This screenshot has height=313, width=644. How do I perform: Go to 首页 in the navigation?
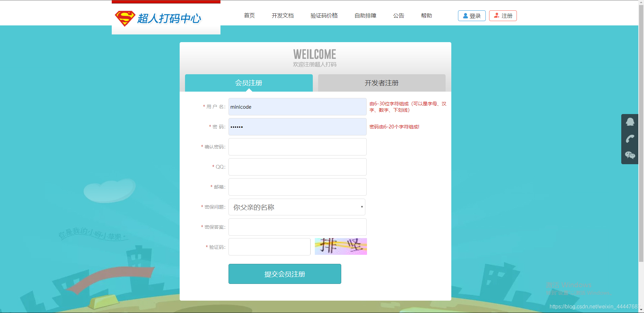pyautogui.click(x=249, y=15)
